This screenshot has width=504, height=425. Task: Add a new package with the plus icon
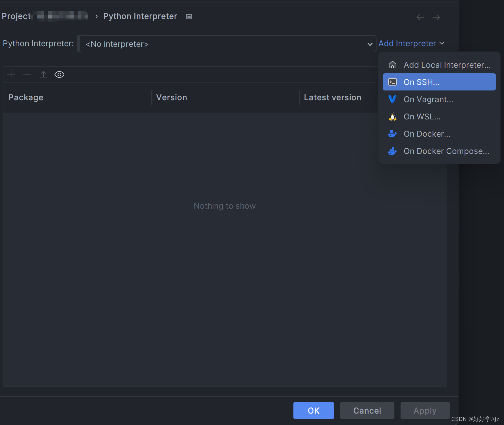pyautogui.click(x=11, y=74)
